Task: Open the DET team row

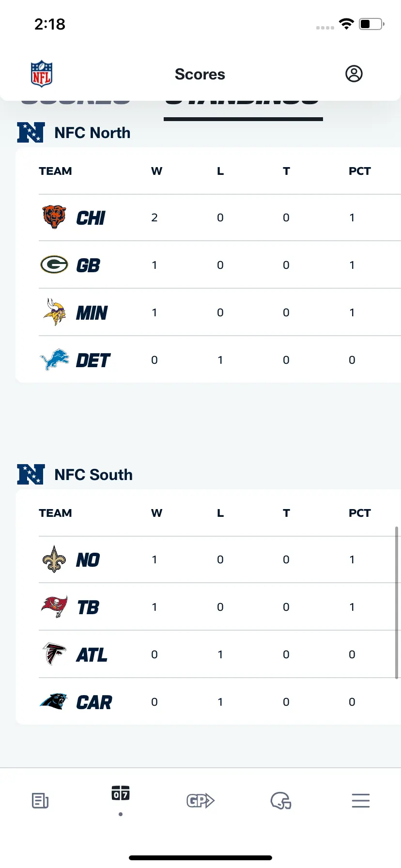Action: click(220, 359)
